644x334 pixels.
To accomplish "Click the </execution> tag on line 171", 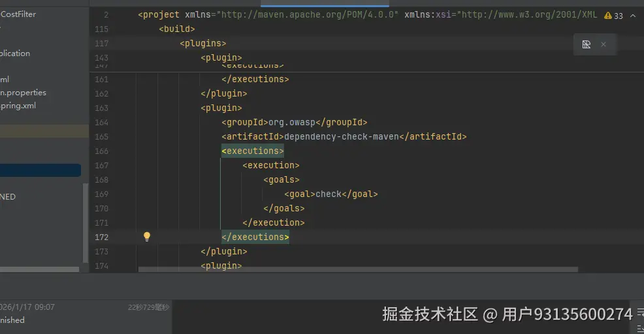I will [x=274, y=223].
